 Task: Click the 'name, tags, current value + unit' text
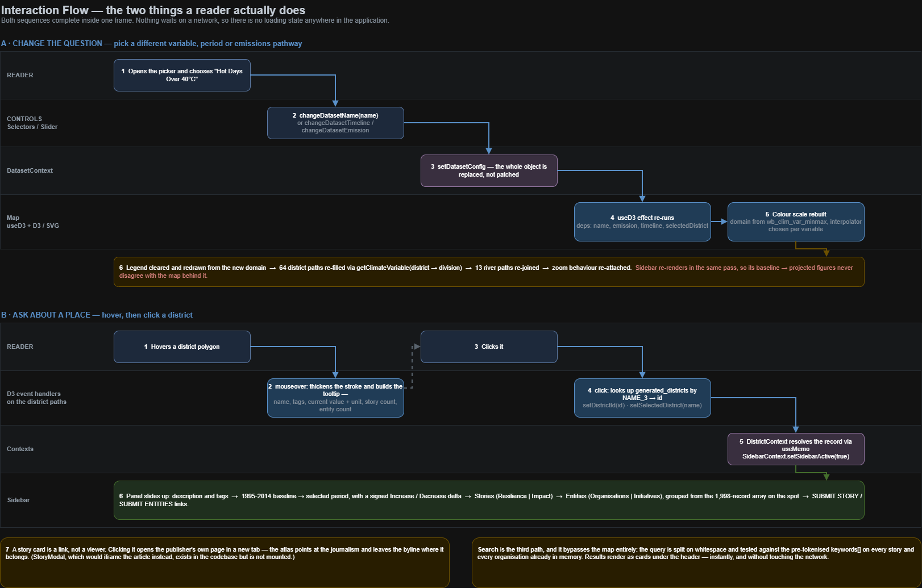[335, 405]
